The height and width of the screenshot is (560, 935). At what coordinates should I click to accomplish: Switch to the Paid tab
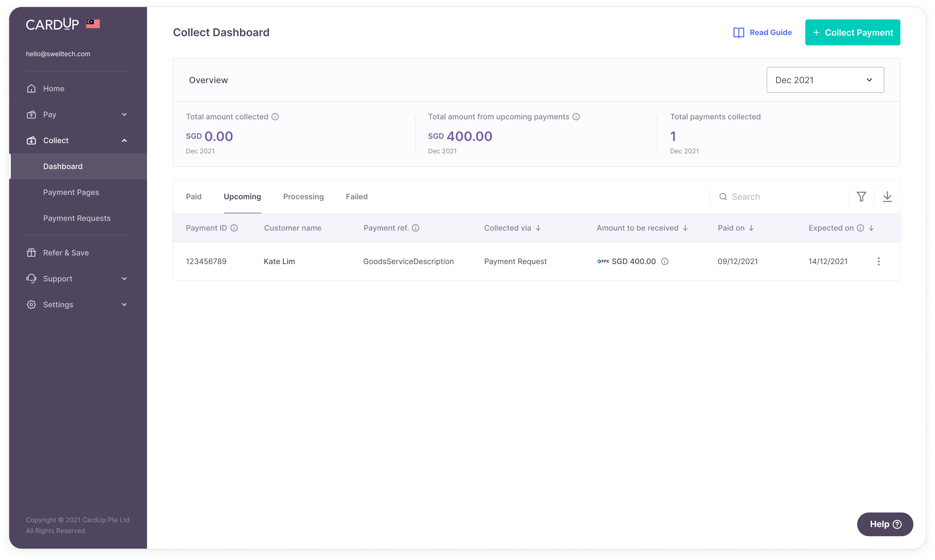[194, 197]
